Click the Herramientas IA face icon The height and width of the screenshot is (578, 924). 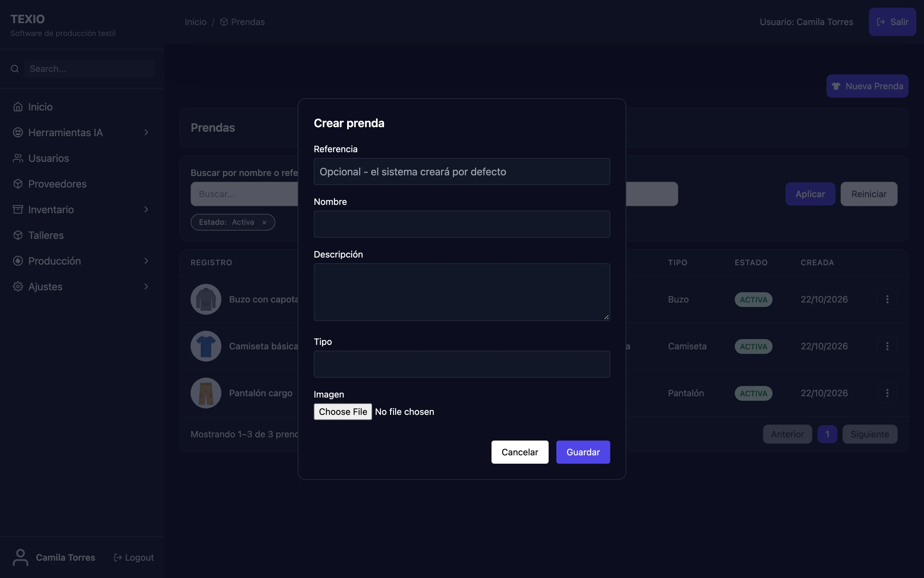pyautogui.click(x=18, y=132)
